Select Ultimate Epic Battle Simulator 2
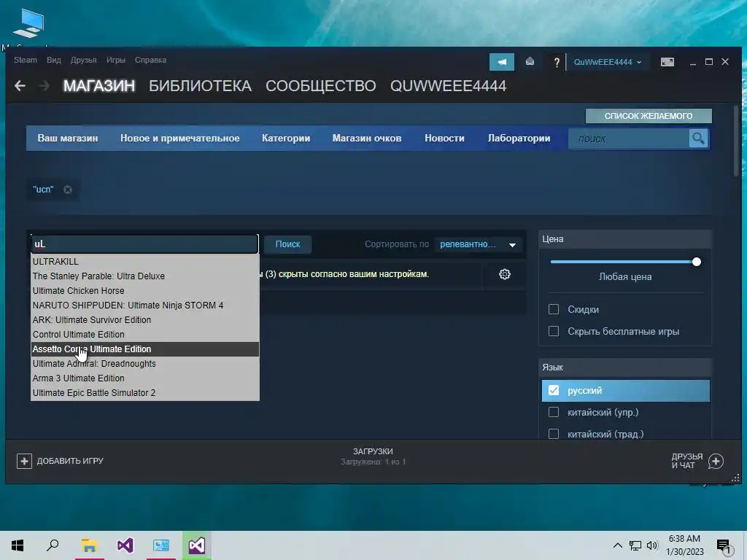The width and height of the screenshot is (747, 560). coord(145,393)
